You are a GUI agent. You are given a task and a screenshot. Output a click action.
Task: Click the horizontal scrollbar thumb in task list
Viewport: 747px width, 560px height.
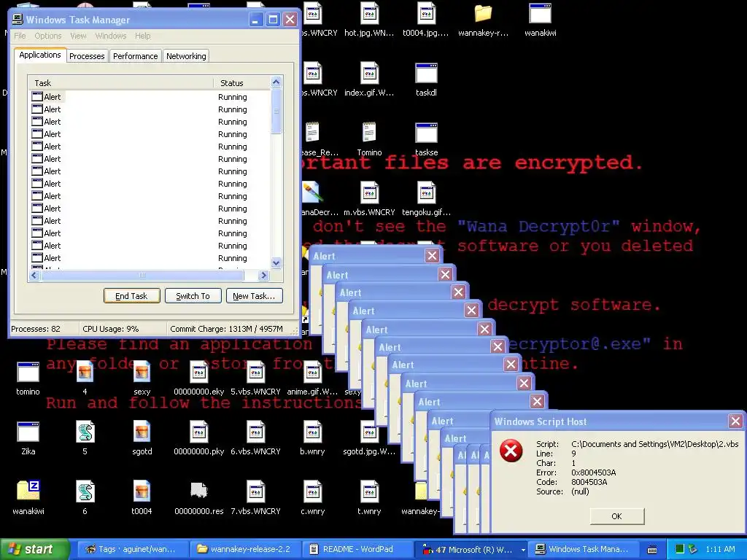pyautogui.click(x=142, y=275)
